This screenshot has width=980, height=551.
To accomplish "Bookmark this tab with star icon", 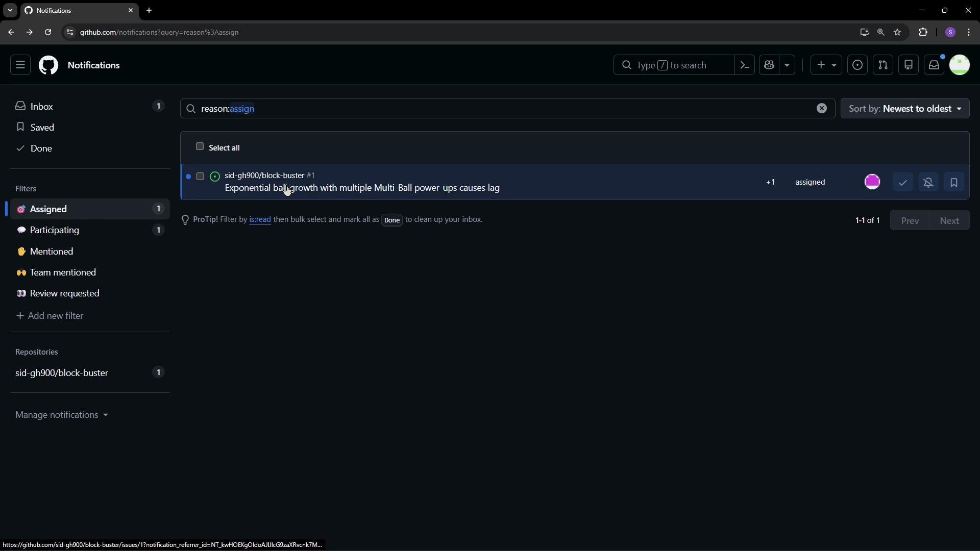I will pos(898,32).
